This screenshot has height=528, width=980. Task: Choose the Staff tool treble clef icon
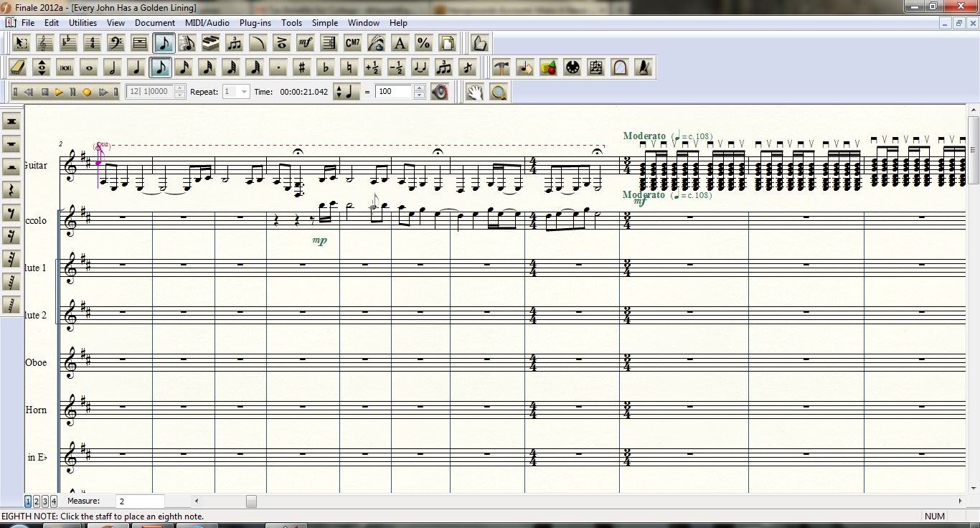coord(44,43)
